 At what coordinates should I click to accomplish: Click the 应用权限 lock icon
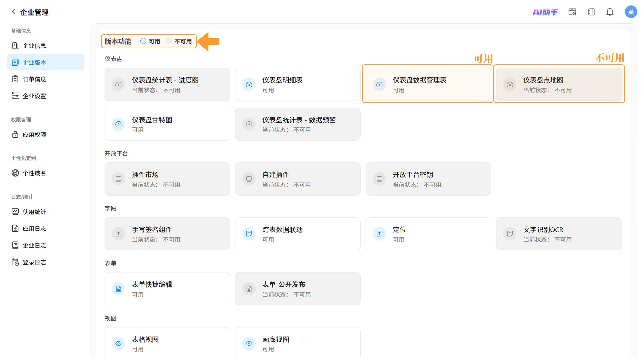[15, 135]
